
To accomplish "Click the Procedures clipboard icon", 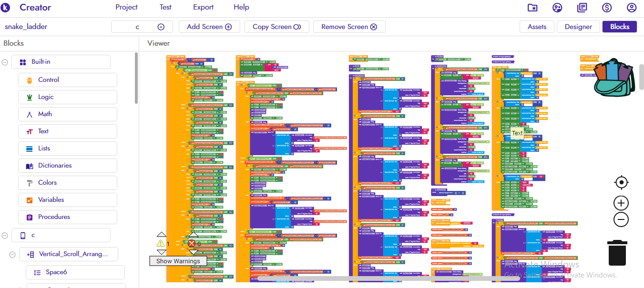I will tap(30, 217).
